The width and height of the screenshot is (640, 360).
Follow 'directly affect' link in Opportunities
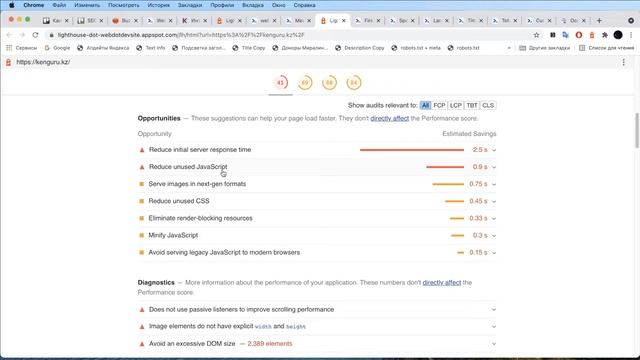(x=389, y=118)
